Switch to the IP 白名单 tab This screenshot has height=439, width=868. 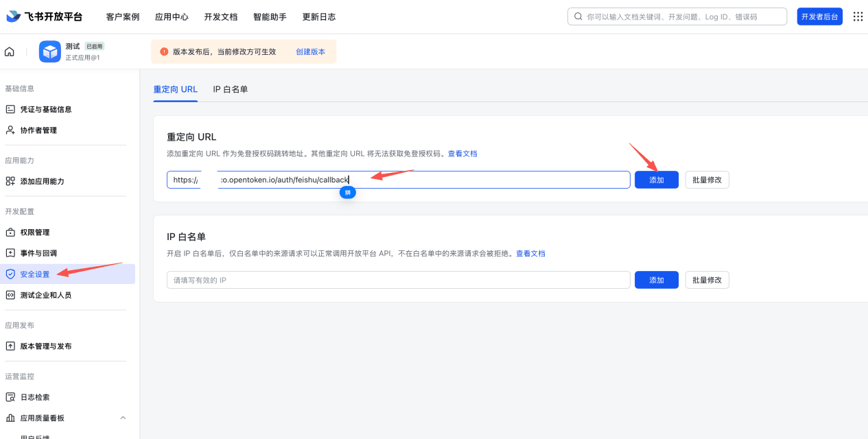click(x=231, y=89)
